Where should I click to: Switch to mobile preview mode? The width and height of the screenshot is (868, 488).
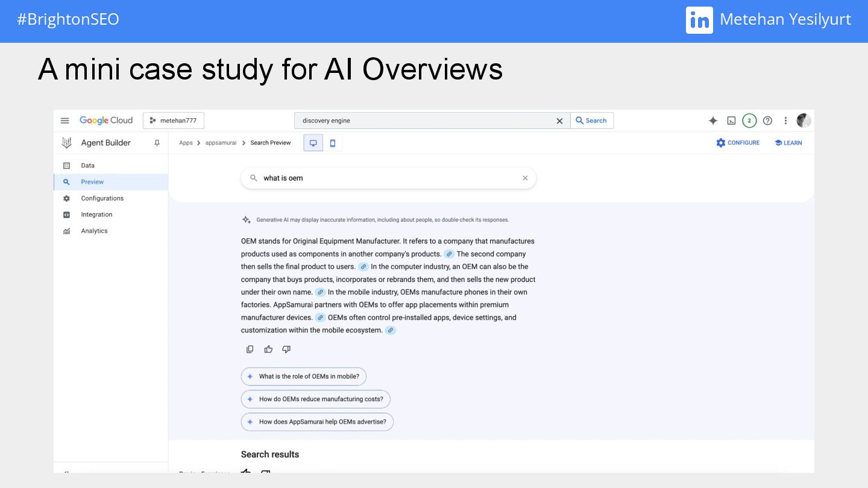(332, 143)
